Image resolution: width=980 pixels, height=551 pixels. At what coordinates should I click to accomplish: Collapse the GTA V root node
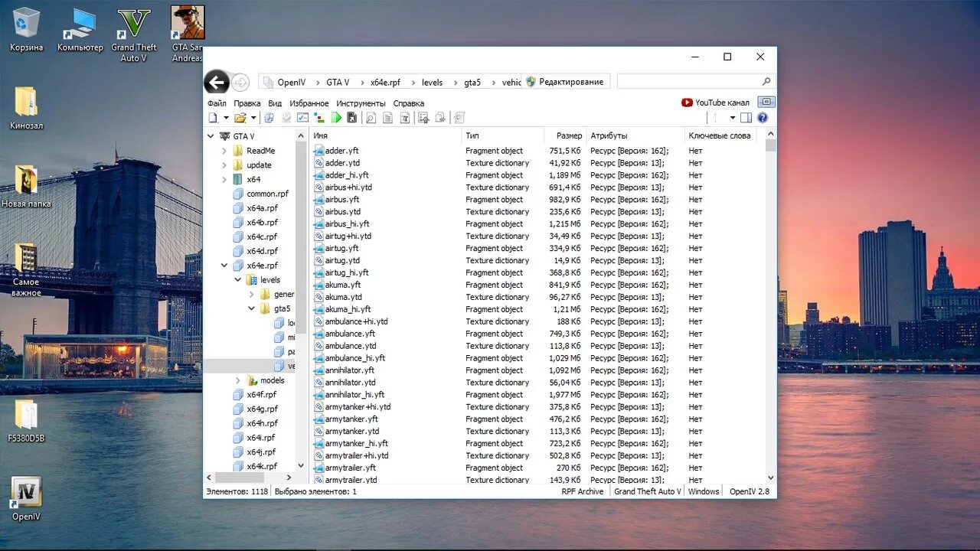click(x=211, y=136)
